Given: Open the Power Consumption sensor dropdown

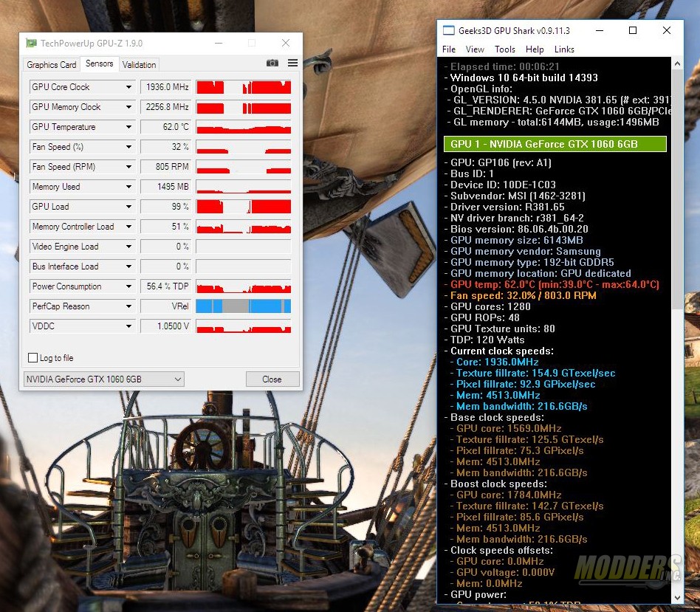Looking at the screenshot, I should point(128,286).
